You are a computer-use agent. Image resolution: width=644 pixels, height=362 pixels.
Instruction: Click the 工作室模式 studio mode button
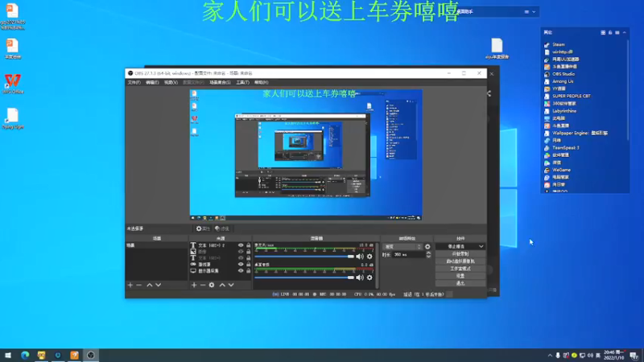coord(460,269)
